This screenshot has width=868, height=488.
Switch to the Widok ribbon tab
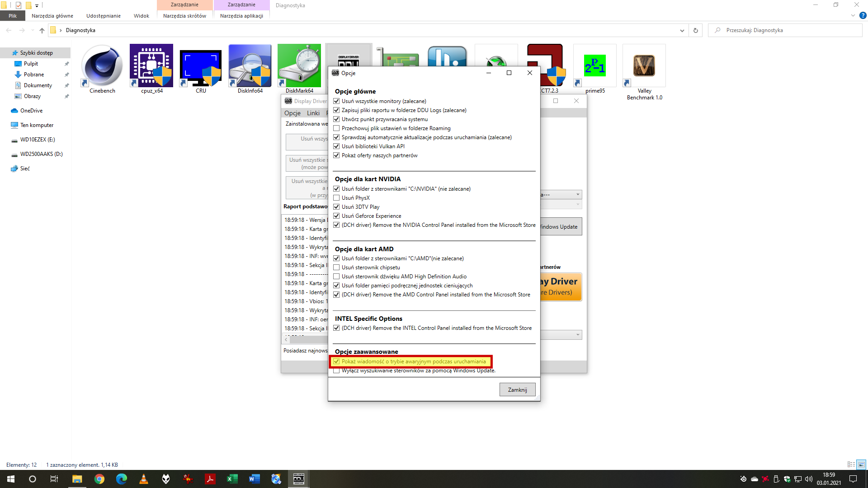coord(141,16)
